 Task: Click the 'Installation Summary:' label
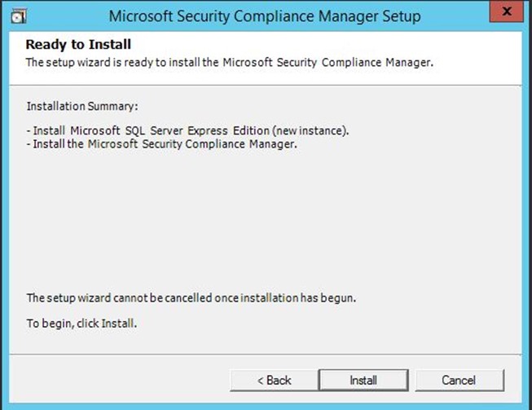click(x=82, y=106)
